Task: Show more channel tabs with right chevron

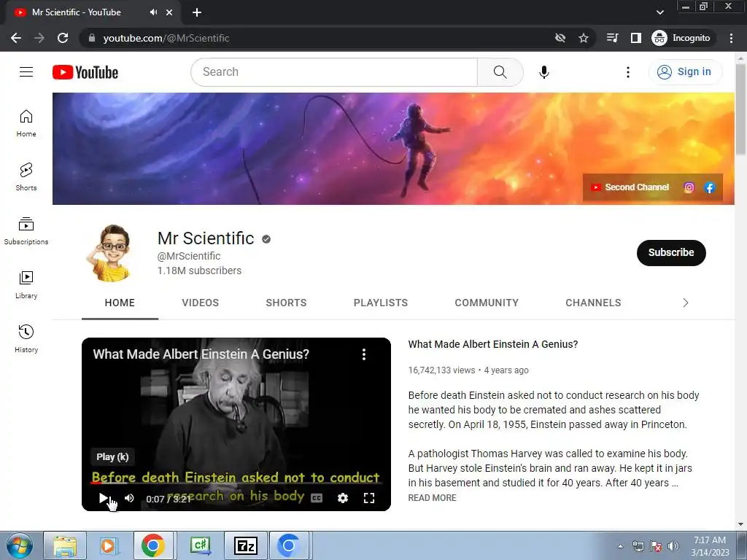Action: (x=686, y=303)
